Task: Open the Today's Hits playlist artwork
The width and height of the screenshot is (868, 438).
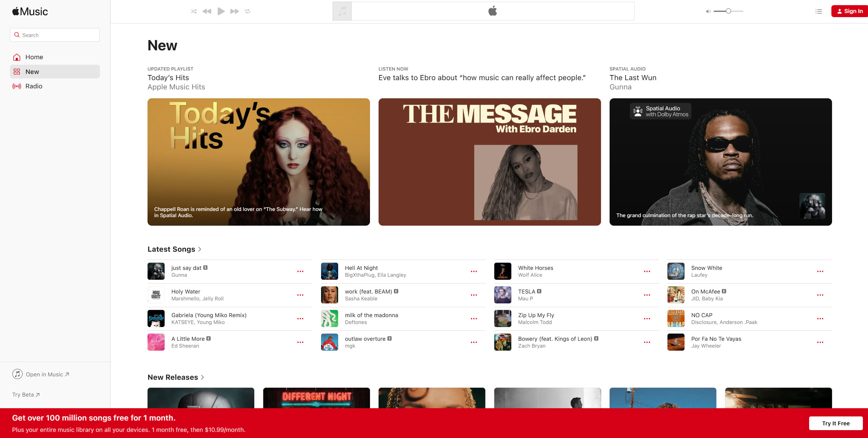Action: (x=259, y=162)
